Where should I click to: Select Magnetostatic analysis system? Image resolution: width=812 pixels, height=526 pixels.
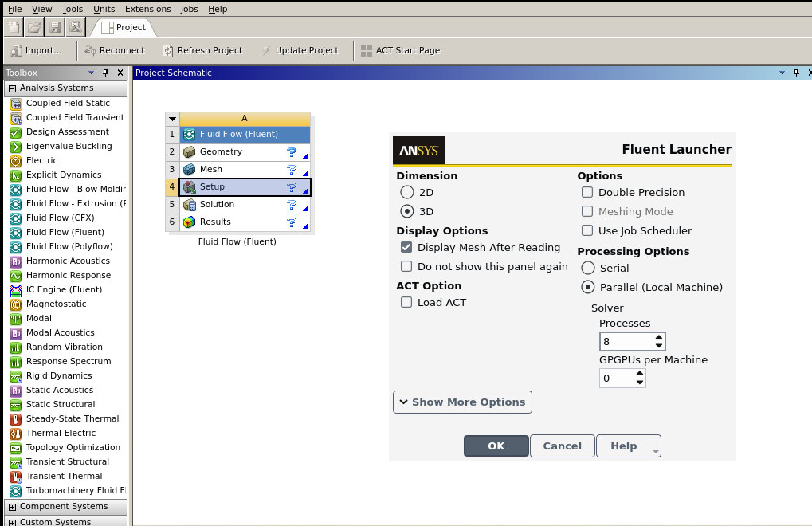(56, 304)
